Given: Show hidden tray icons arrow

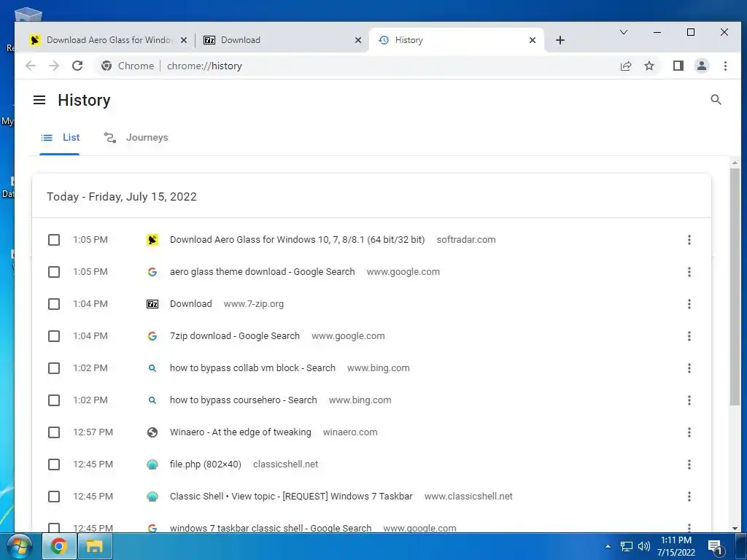Looking at the screenshot, I should point(608,546).
